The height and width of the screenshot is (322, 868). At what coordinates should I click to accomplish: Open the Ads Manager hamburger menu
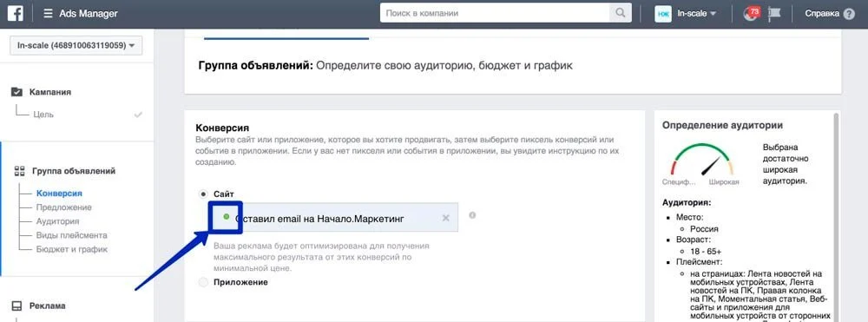(48, 13)
